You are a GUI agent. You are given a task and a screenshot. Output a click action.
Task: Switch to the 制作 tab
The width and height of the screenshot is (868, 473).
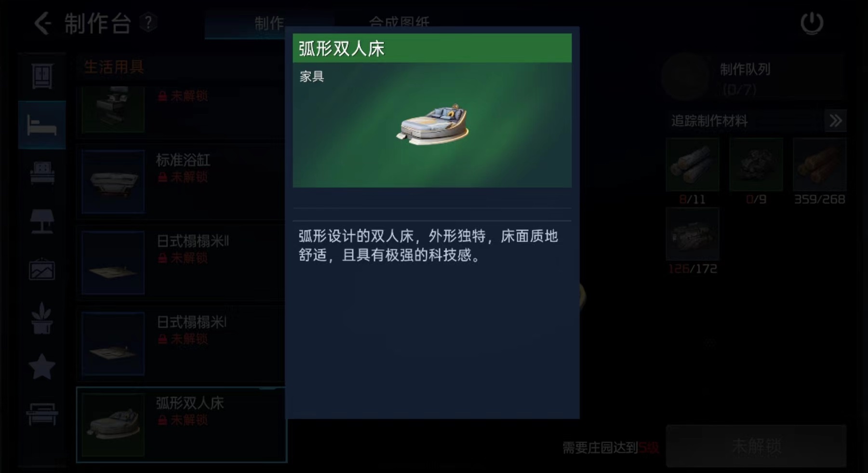tap(269, 23)
